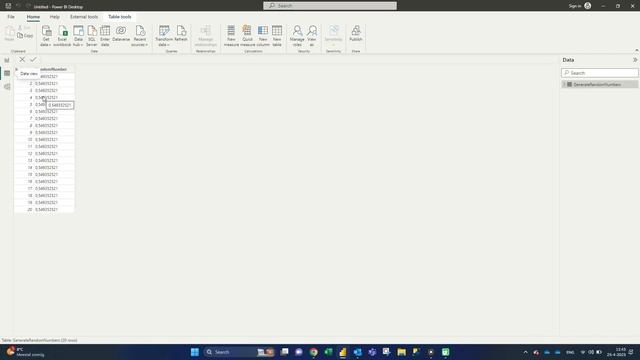The image size is (640, 360).
Task: Open File Explorer from taskbar
Action: [x=402, y=352]
